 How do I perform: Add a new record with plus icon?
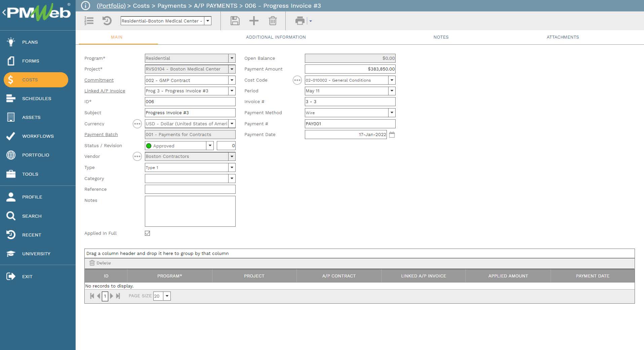[254, 21]
